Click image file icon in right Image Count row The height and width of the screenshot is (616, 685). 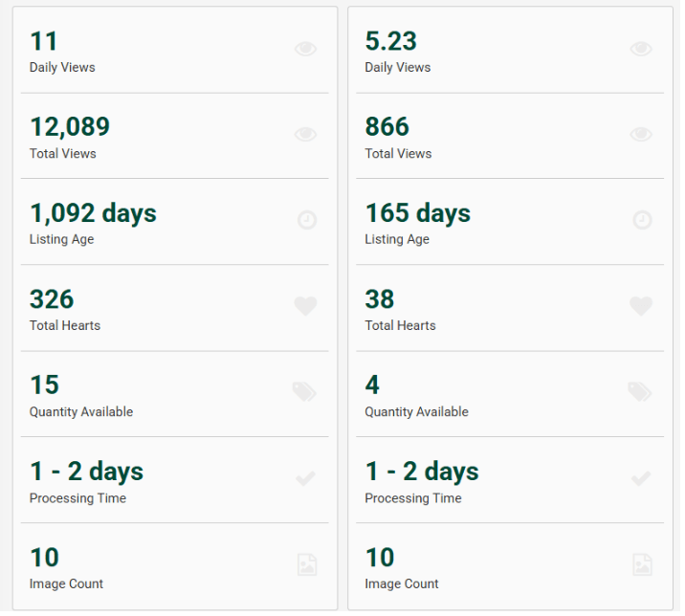(642, 564)
